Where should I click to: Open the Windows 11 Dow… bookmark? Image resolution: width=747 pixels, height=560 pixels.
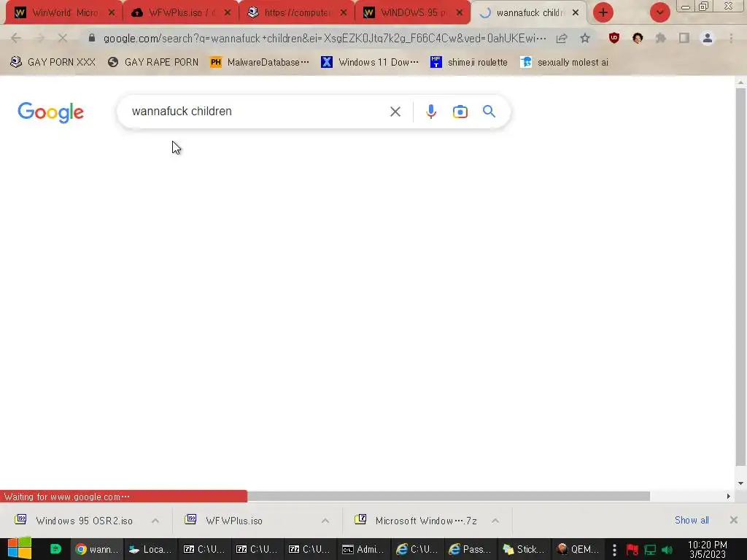[370, 63]
